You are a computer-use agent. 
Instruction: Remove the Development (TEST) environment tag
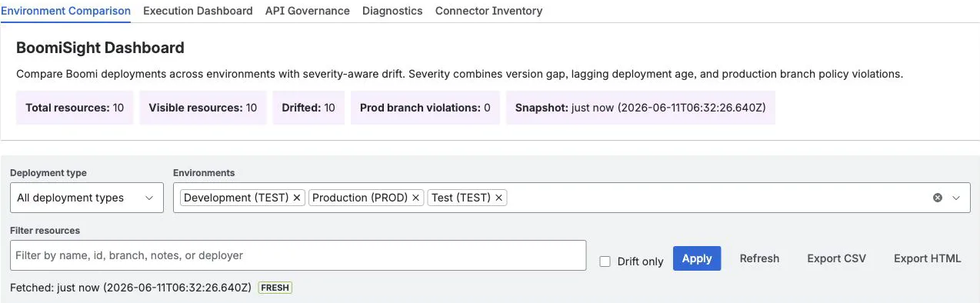coord(297,198)
